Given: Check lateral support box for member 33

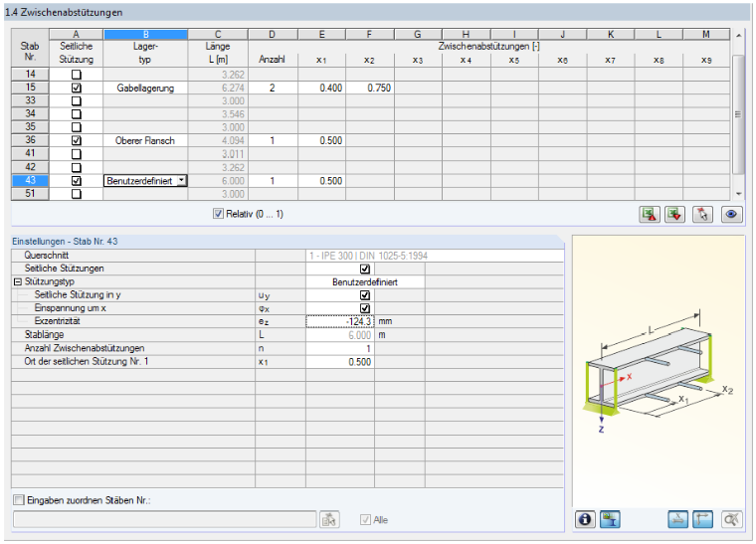Looking at the screenshot, I should [x=77, y=101].
